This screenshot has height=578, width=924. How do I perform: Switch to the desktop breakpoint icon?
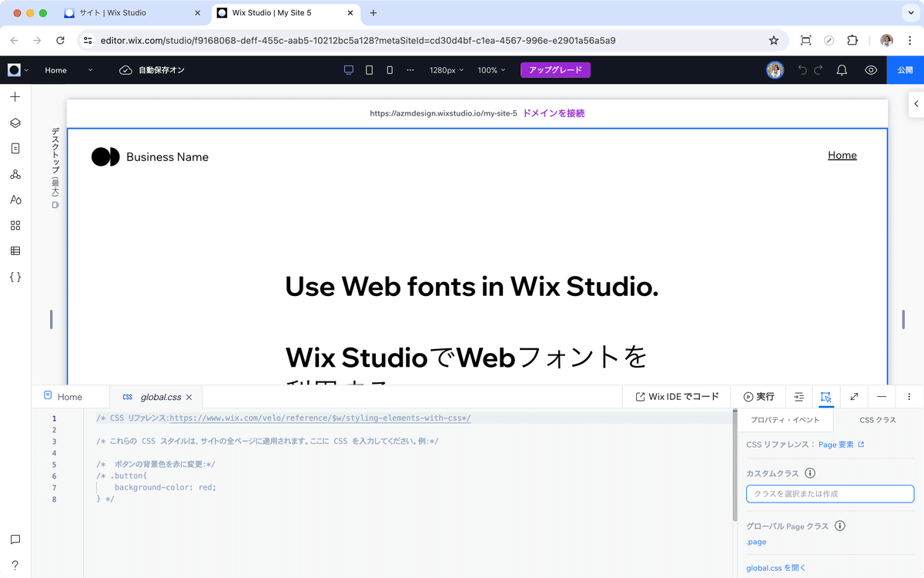(x=349, y=70)
